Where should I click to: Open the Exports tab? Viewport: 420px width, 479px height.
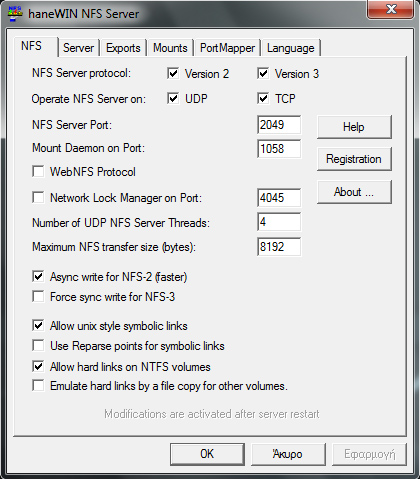(123, 48)
